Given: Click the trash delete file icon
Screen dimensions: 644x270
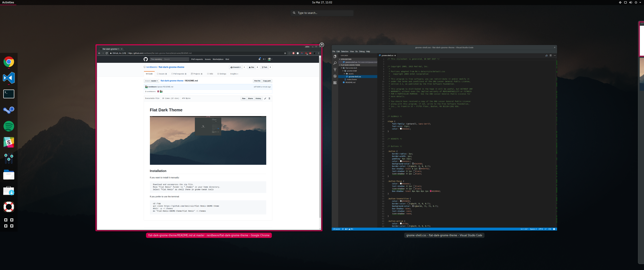Looking at the screenshot, I should click(x=269, y=98).
